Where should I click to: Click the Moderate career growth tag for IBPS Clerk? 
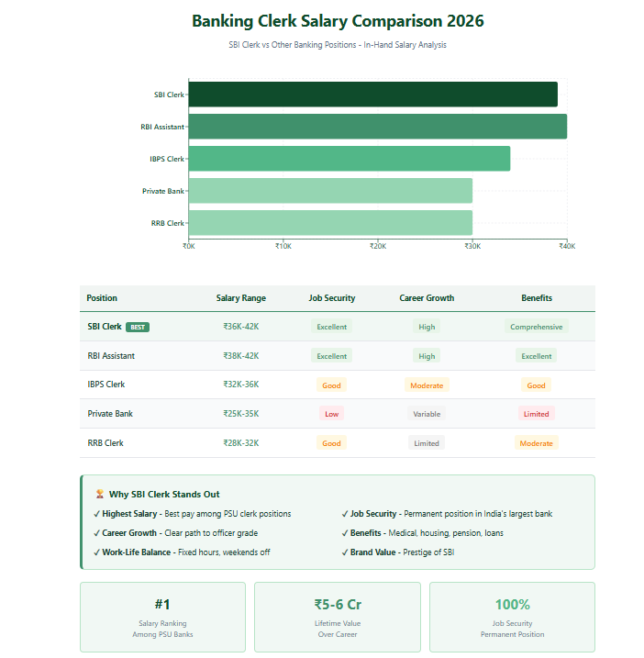pos(427,385)
